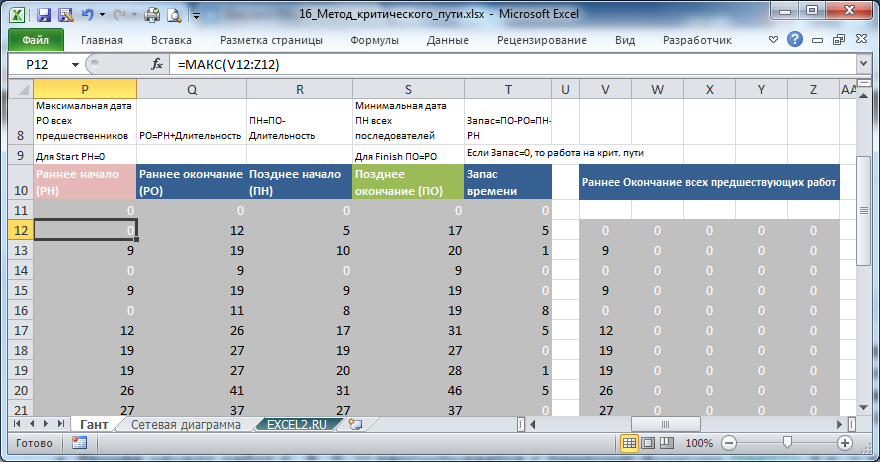This screenshot has height=462, width=880.
Task: Click the Redo arrow icon
Action: click(x=119, y=15)
